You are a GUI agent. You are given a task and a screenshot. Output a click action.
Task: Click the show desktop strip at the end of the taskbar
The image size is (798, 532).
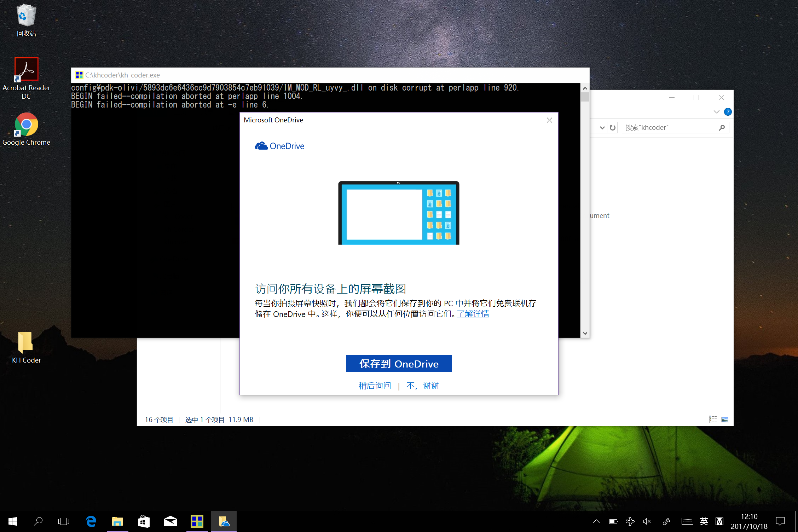(796, 521)
